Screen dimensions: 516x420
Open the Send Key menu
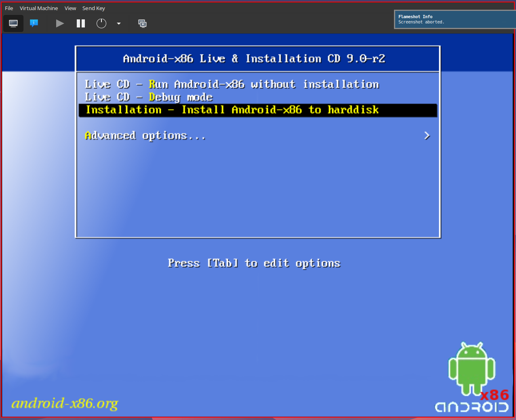pos(94,8)
